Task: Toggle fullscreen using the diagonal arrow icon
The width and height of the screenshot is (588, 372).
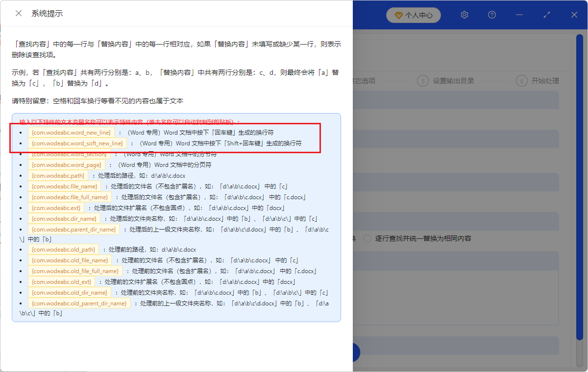Action: [546, 15]
